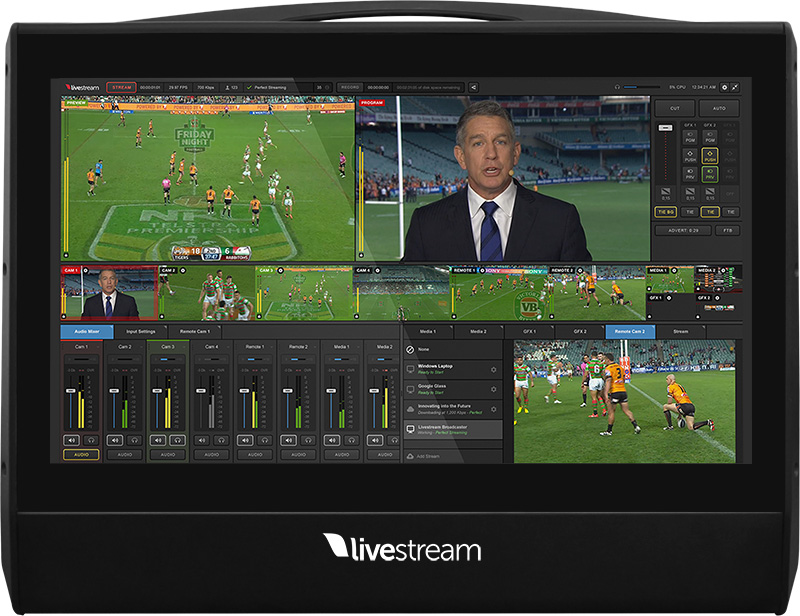Select the Livestream Broadcaster stream entry

tap(453, 430)
